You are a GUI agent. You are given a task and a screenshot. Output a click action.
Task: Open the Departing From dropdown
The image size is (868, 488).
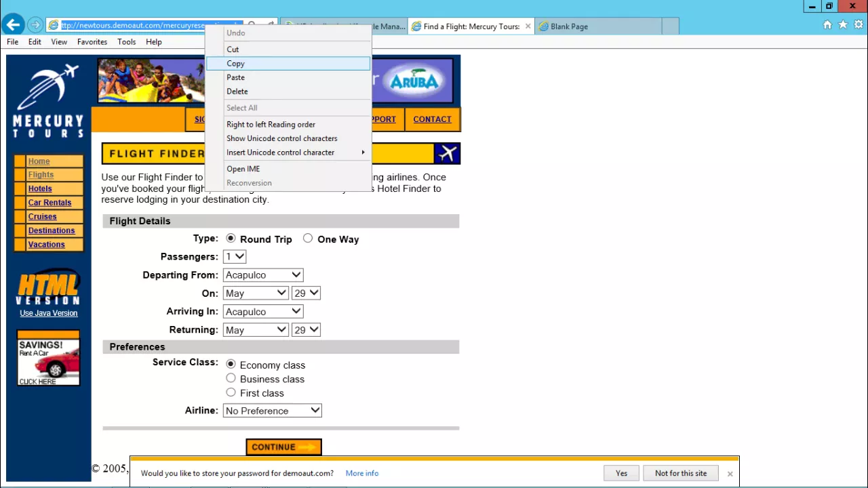click(263, 275)
